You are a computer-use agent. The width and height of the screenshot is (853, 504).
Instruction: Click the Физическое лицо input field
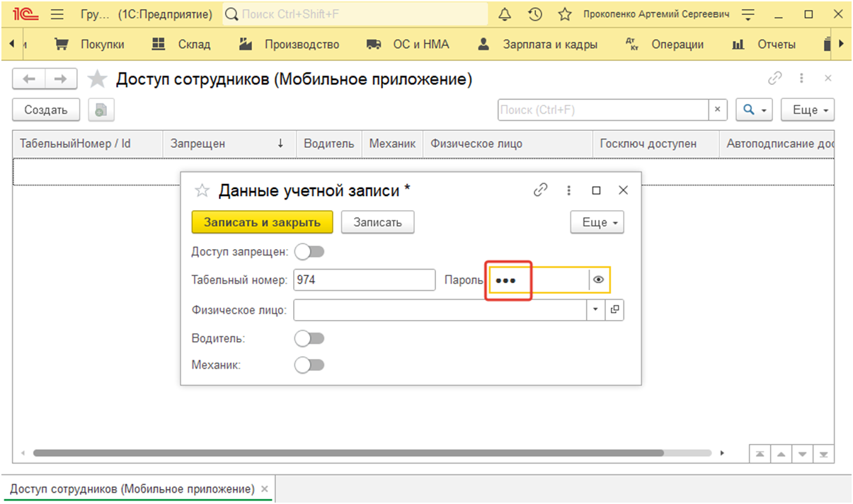(440, 310)
